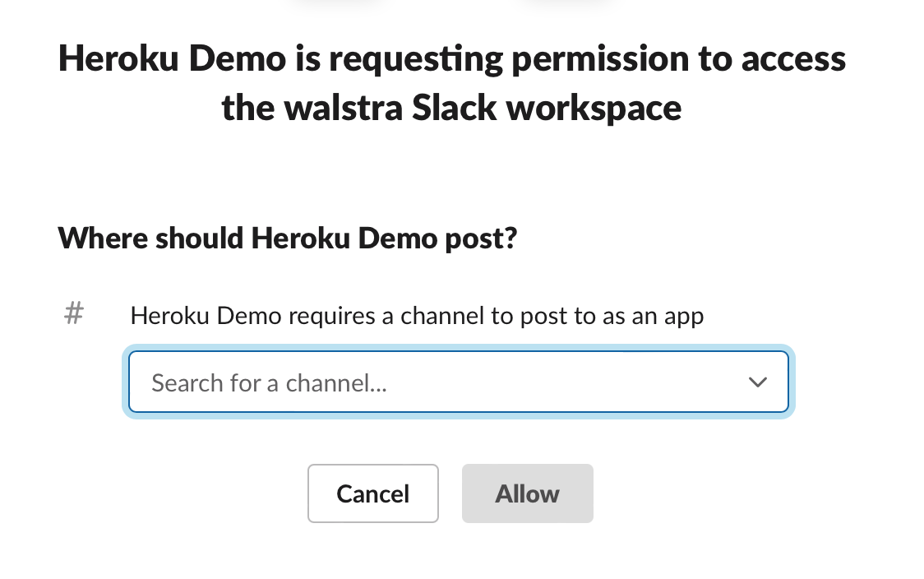The width and height of the screenshot is (924, 579).
Task: Focus the Search for a channel field
Action: [x=444, y=382]
